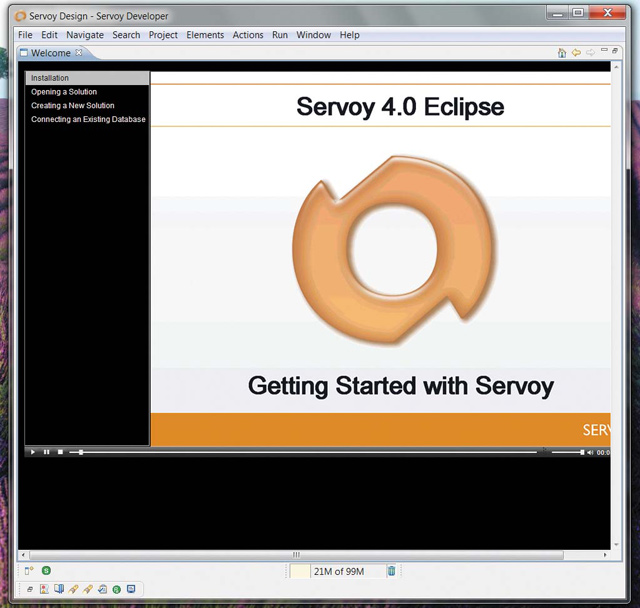
Task: Open the Help menu
Action: [x=349, y=35]
